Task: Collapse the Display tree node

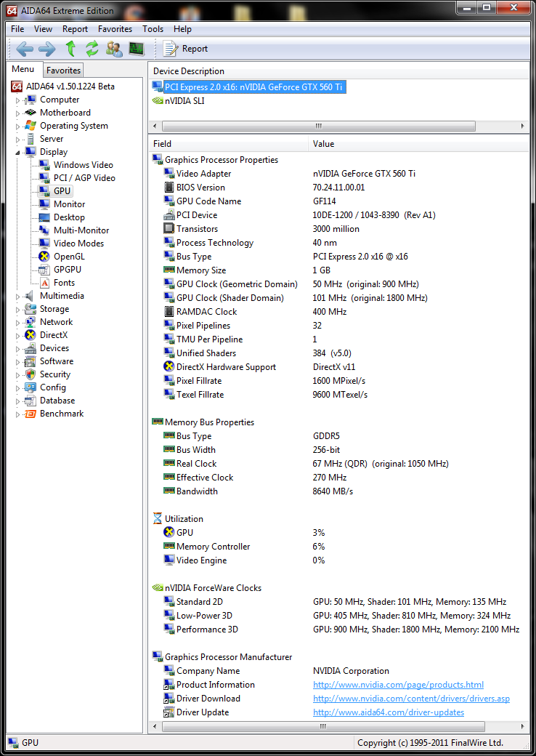Action: tap(18, 153)
